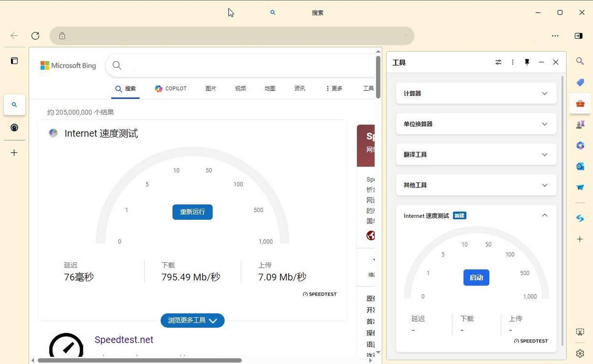Viewport: 593px width, 364px height.
Task: Open Tools briefcase icon in sidebar
Action: pyautogui.click(x=580, y=104)
